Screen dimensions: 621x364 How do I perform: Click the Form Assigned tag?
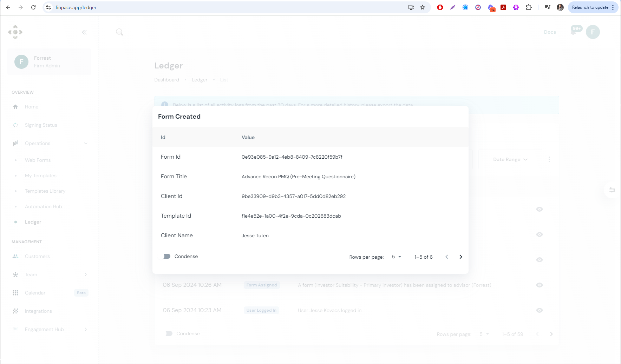pos(262,285)
